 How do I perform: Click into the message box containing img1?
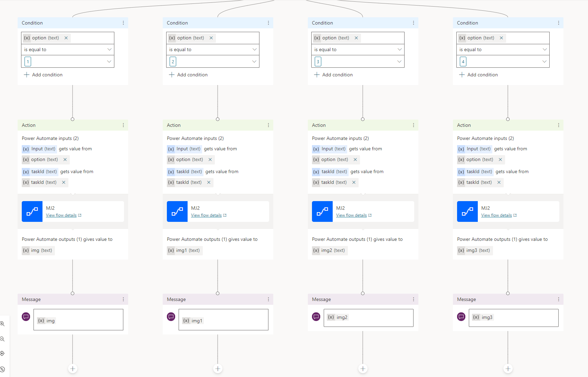224,320
